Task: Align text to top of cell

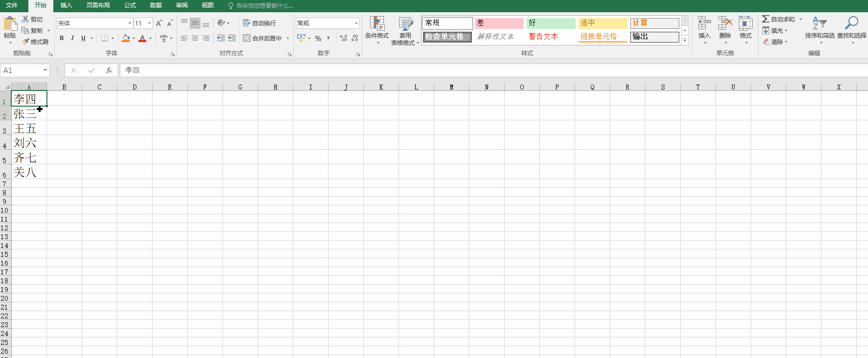Action: click(184, 23)
